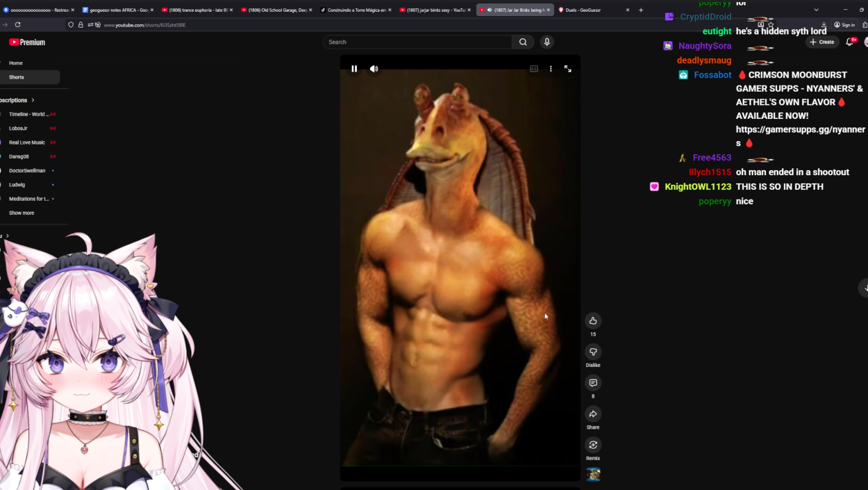This screenshot has width=868, height=490.
Task: Go to next Short with down arrow
Action: click(865, 288)
